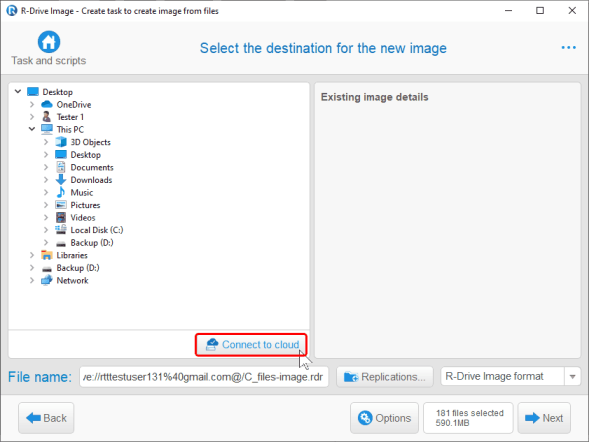Click the Local Disk (C:) drive icon

point(61,229)
